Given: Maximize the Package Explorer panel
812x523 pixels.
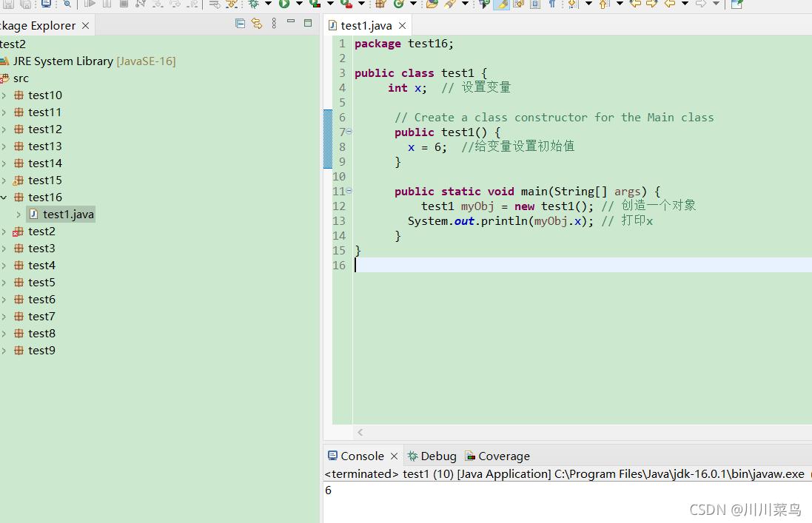Looking at the screenshot, I should click(308, 23).
